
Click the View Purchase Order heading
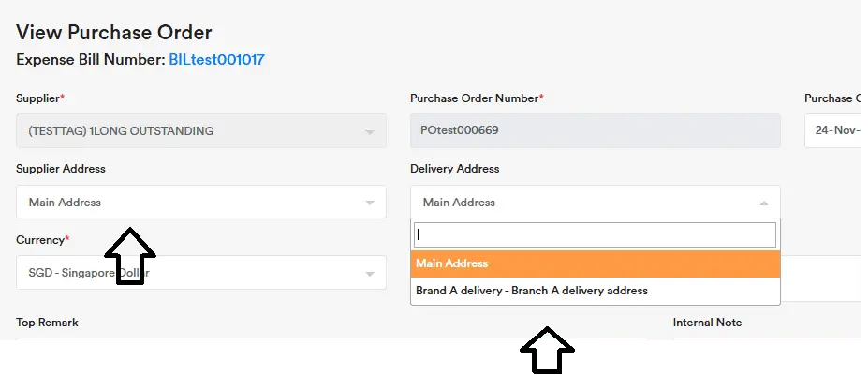pyautogui.click(x=114, y=35)
